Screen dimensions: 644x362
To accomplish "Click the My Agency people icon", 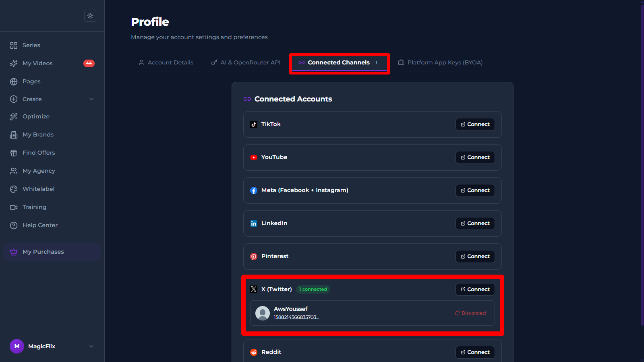I will pos(14,171).
